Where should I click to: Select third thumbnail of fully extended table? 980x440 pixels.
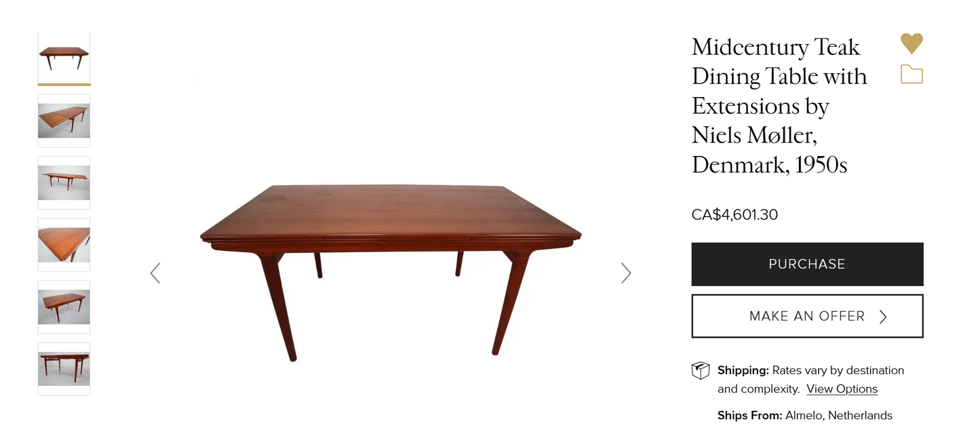[64, 183]
